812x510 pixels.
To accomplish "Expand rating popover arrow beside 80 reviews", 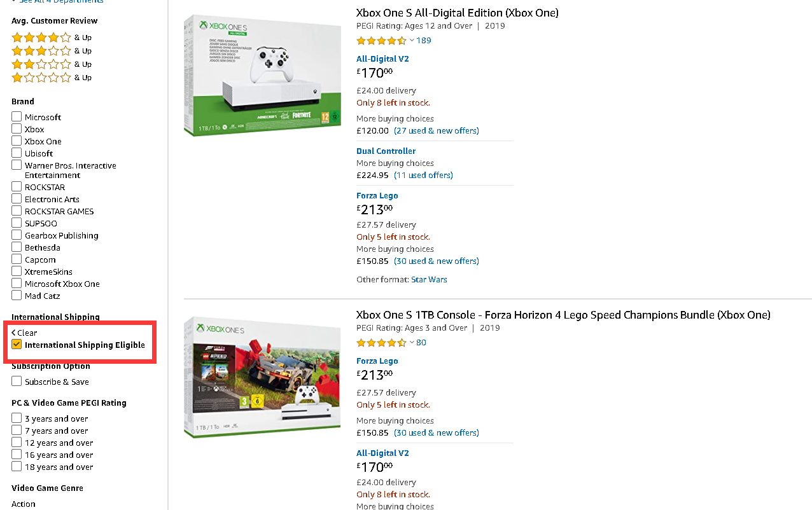I will 412,342.
